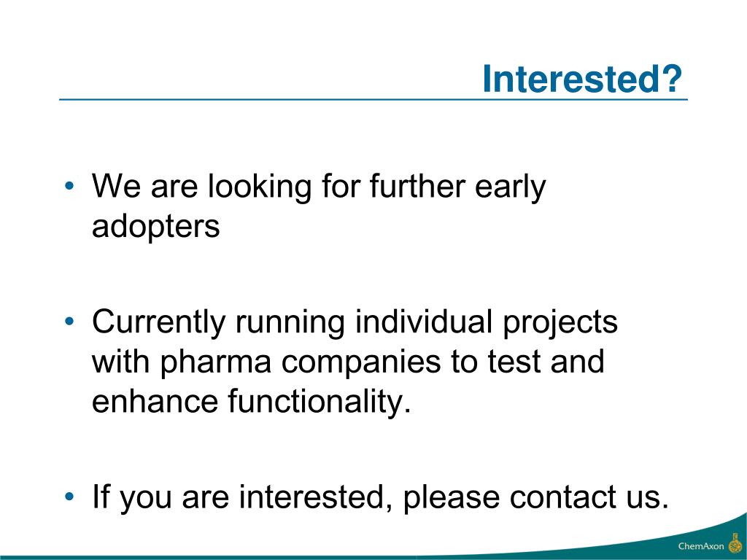Select the first bullet point marker
The height and width of the screenshot is (560, 747).
(x=69, y=186)
